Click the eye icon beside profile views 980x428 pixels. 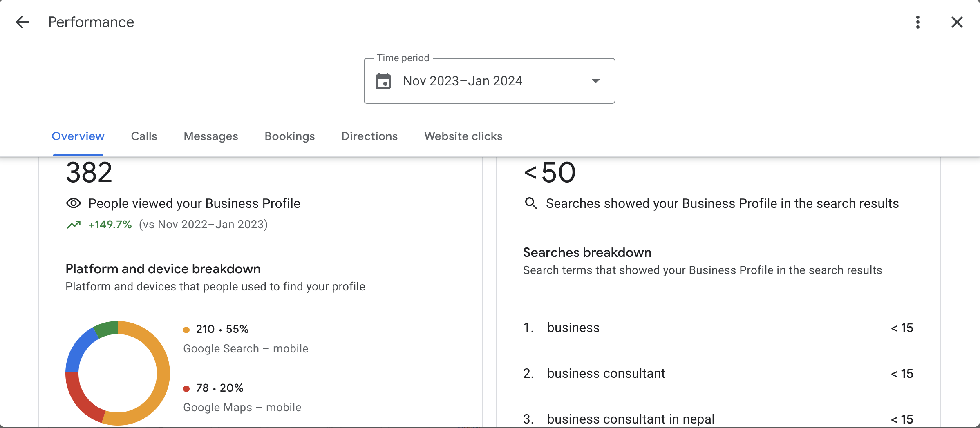tap(74, 203)
